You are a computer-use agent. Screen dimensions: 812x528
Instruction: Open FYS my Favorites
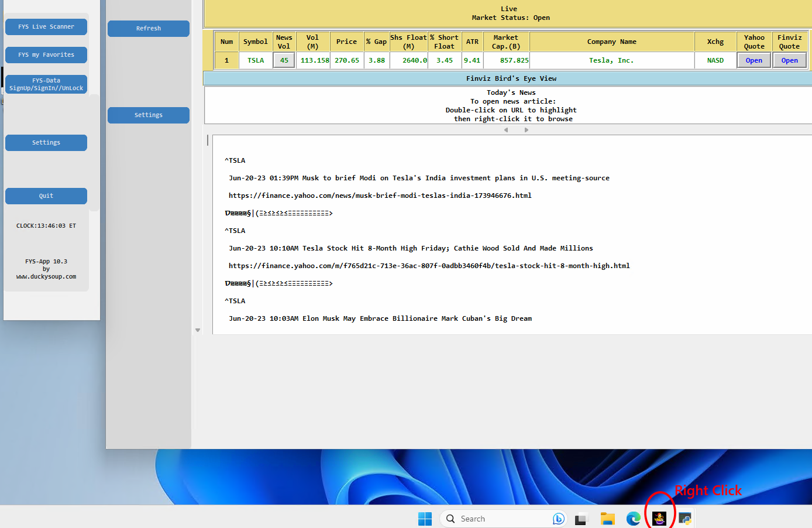click(x=46, y=55)
